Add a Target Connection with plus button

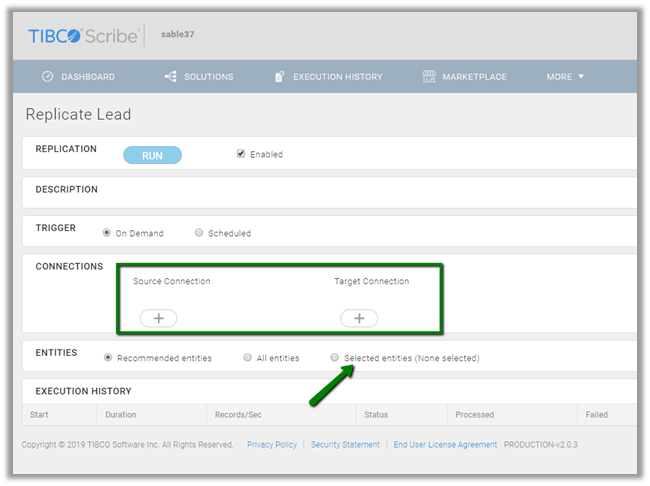[359, 318]
